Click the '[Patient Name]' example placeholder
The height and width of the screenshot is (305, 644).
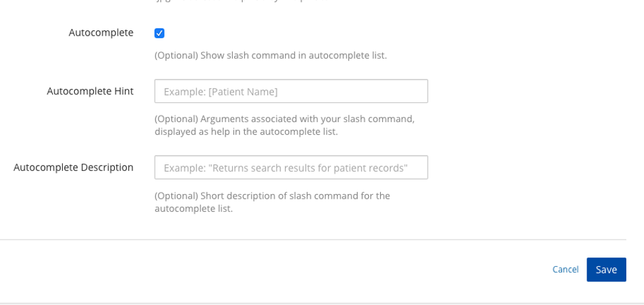coord(243,92)
